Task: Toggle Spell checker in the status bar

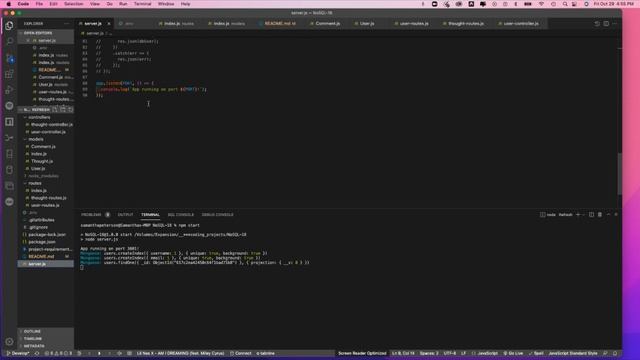Action: (536, 353)
